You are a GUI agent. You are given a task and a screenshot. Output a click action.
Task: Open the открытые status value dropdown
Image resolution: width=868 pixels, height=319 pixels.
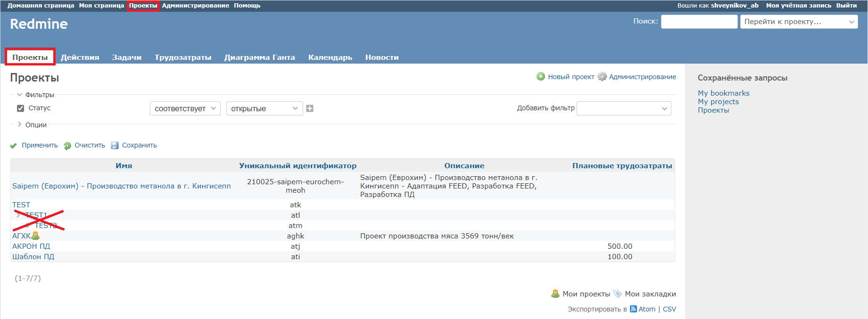(x=265, y=108)
